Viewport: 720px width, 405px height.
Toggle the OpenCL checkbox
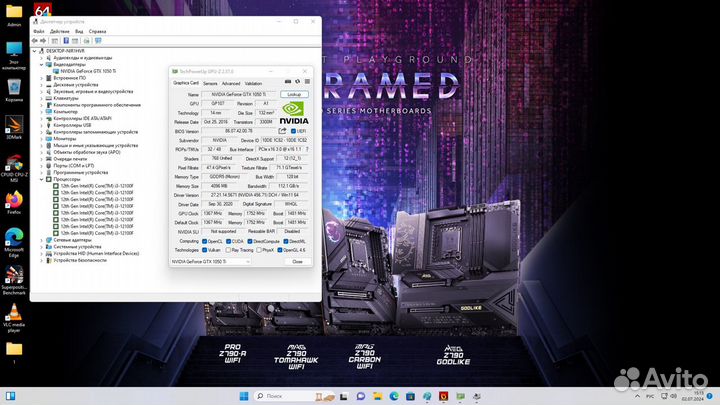(x=204, y=241)
